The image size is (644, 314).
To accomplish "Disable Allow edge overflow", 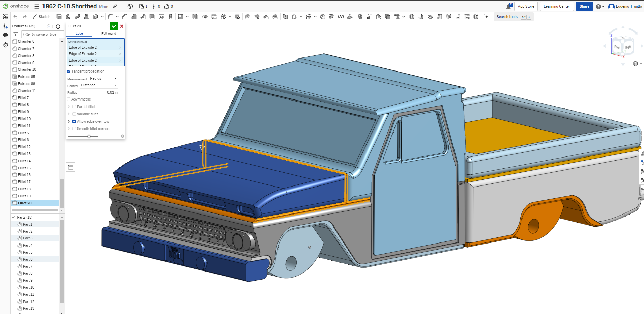I will tap(74, 121).
